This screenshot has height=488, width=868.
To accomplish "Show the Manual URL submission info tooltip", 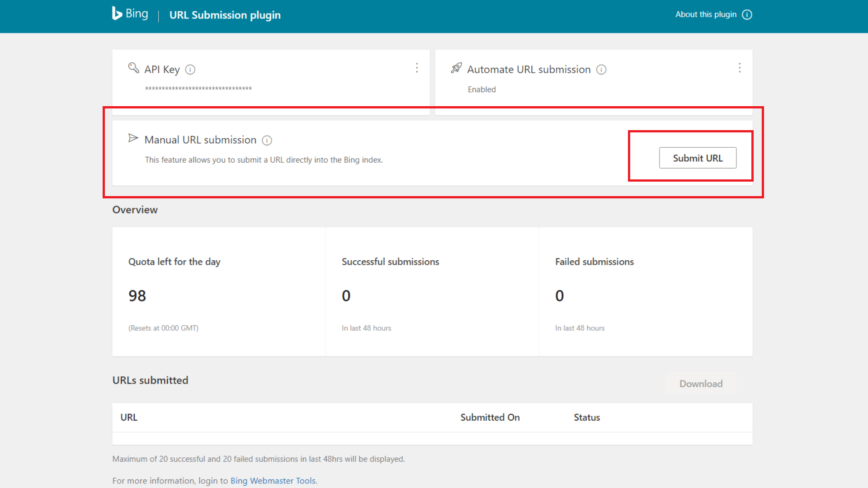I will click(x=267, y=141).
